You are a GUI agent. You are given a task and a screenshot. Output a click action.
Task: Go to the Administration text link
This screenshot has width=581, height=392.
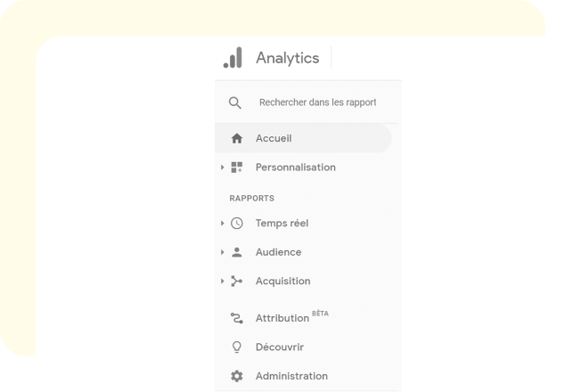291,376
